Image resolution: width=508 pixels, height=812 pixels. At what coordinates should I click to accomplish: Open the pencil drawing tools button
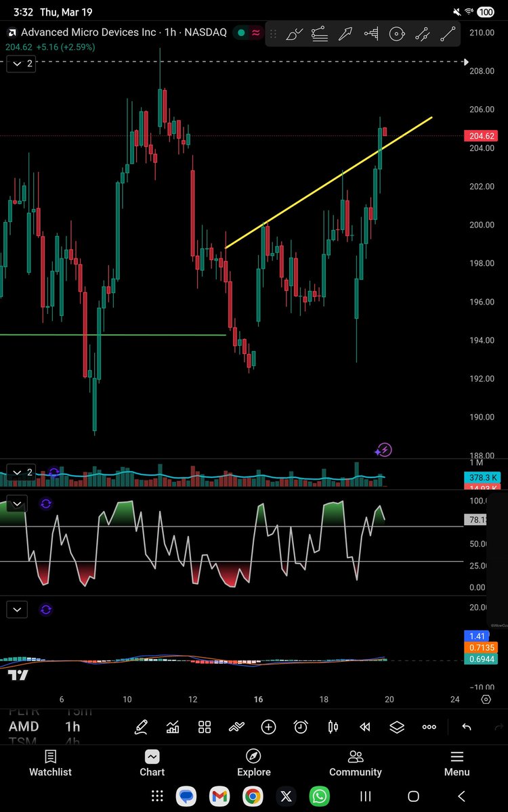click(x=141, y=727)
